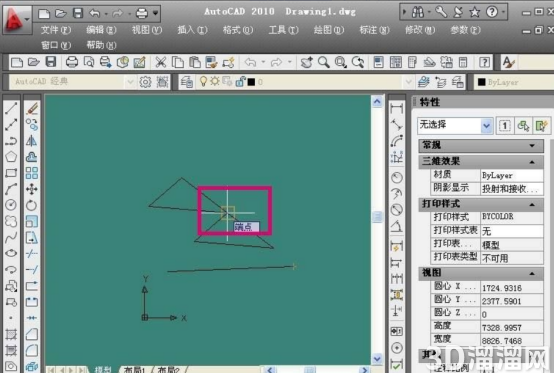
Task: Click the vertical scrollbar down arrow
Action: pos(377,359)
